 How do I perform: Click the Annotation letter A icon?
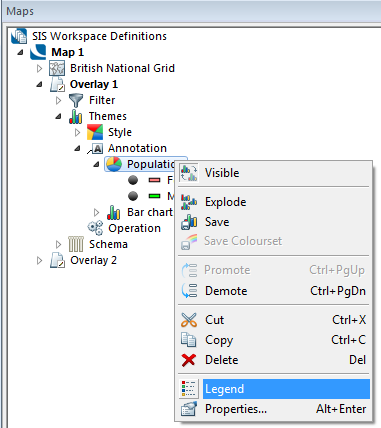pos(95,149)
